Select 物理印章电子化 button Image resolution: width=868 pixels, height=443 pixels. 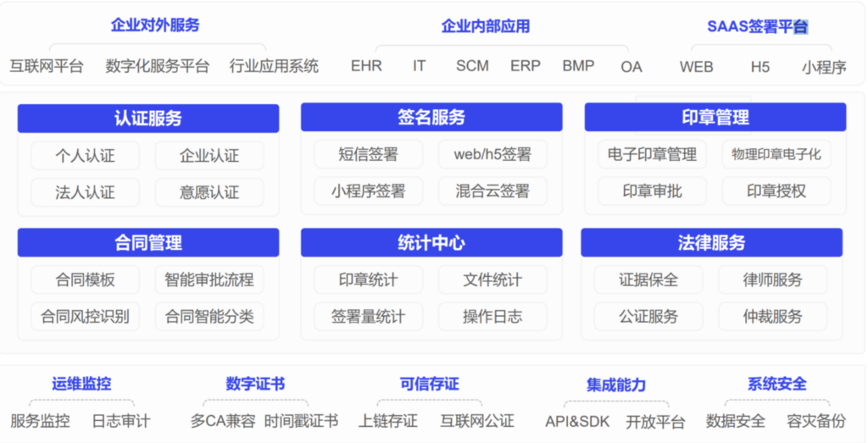coord(776,154)
